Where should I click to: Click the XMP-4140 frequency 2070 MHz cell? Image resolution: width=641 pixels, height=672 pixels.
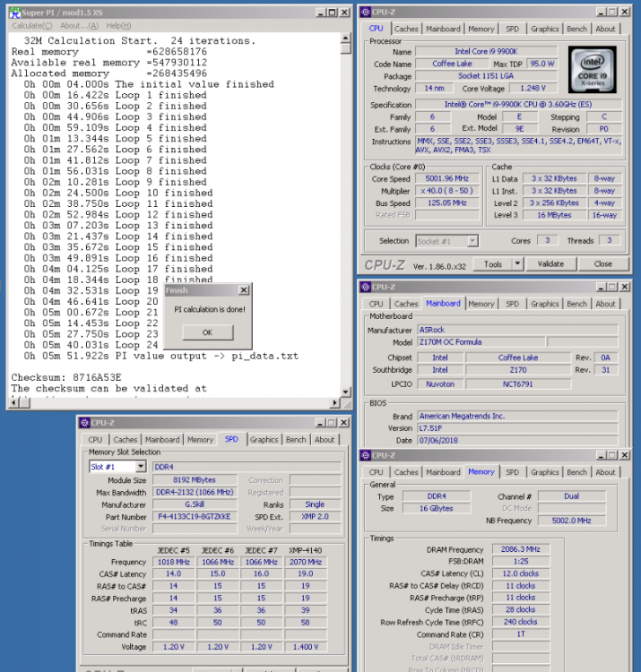pos(306,562)
